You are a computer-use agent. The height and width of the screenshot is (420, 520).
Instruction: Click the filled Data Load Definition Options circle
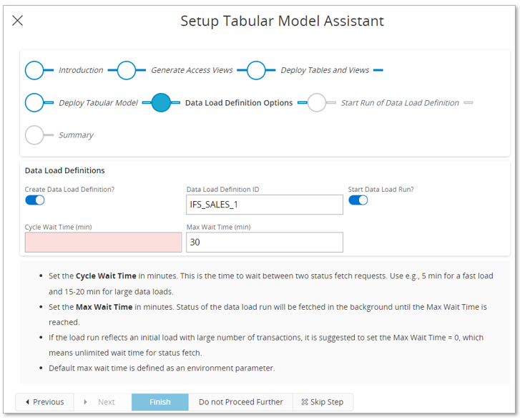pyautogui.click(x=161, y=102)
